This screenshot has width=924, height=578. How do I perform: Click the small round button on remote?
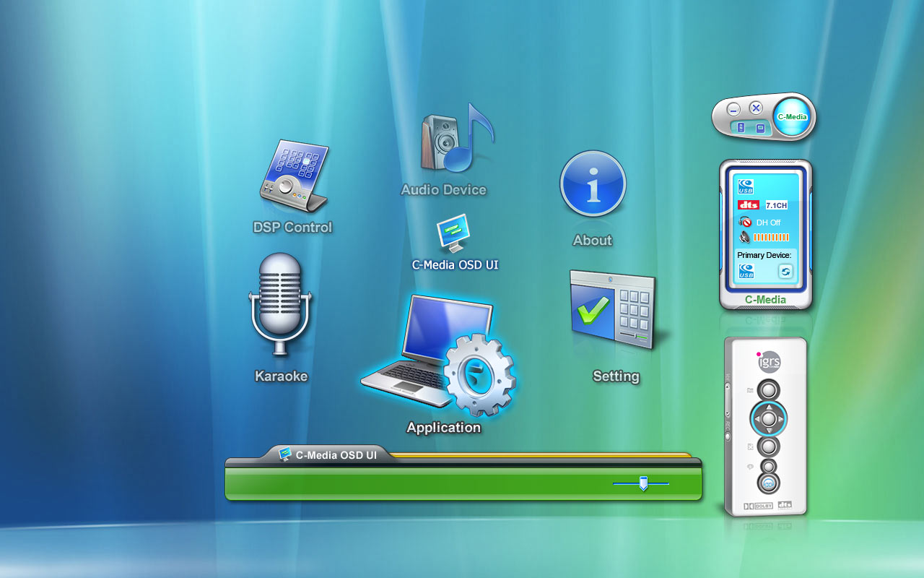pos(769,467)
